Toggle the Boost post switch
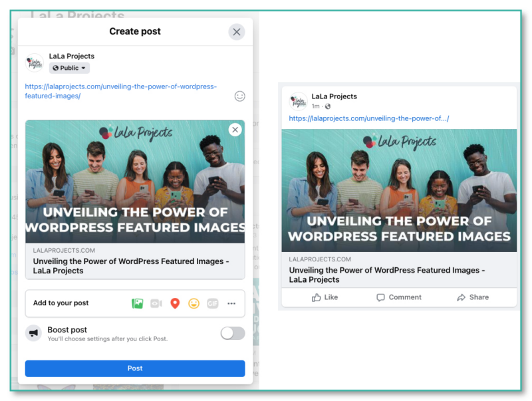 [x=233, y=333]
